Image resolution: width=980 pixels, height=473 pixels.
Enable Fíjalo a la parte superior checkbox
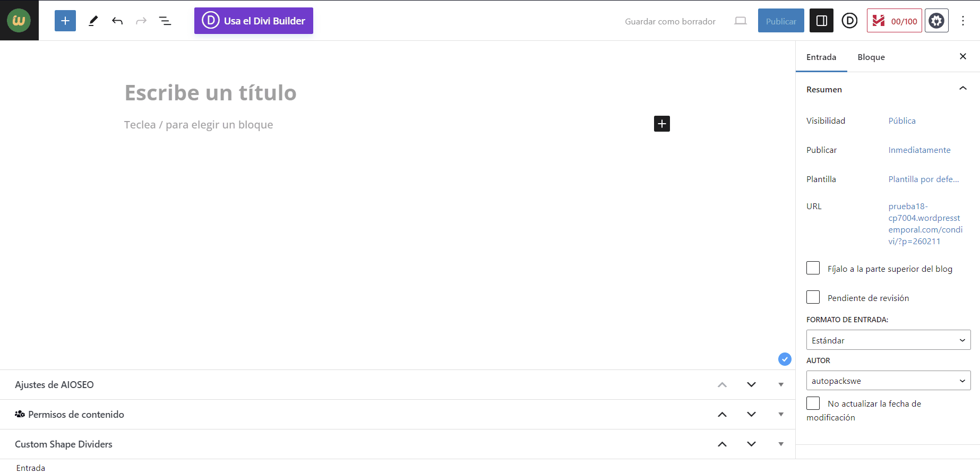click(x=813, y=268)
